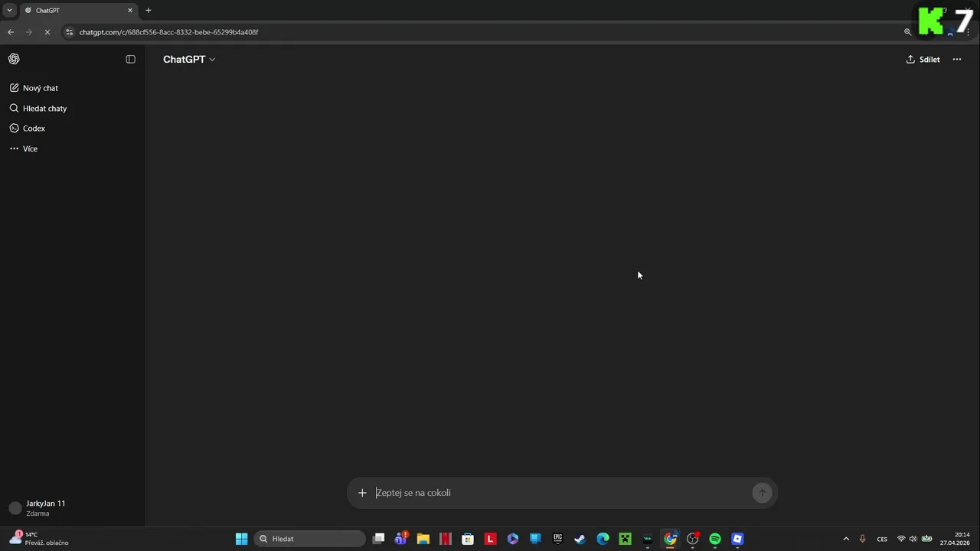Open Roblox from the taskbar
The image size is (980, 551).
point(737,539)
